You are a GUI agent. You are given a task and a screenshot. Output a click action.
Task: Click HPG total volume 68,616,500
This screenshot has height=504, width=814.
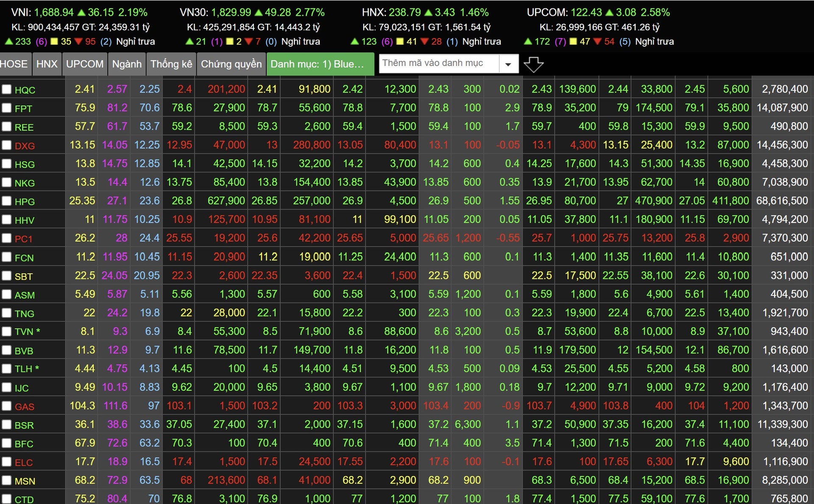click(x=782, y=201)
